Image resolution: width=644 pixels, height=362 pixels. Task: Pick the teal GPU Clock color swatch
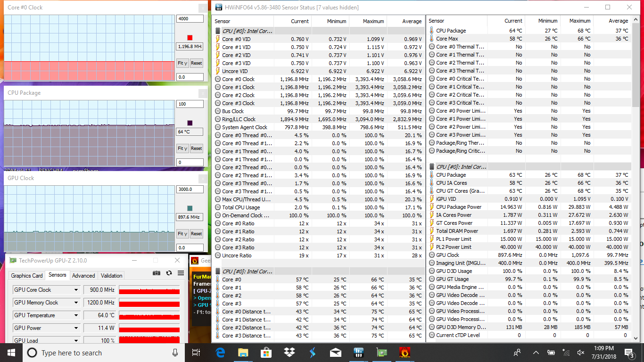click(x=190, y=208)
